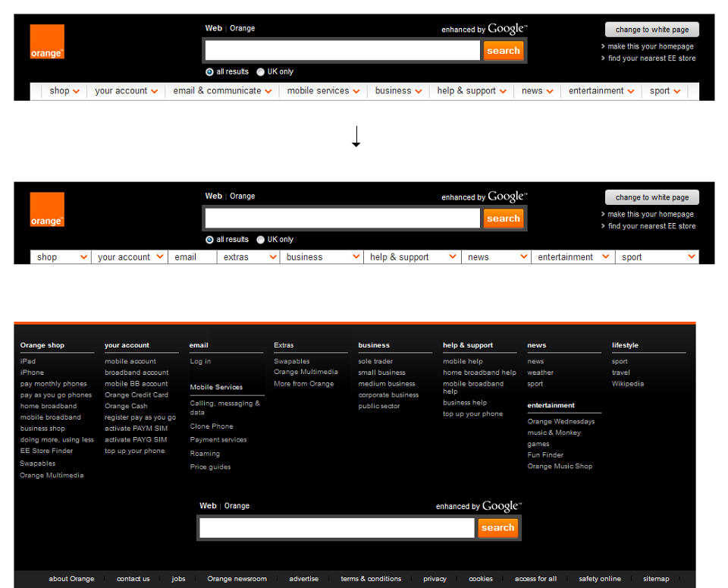Expand the 'mobile services' dropdown arrow

pyautogui.click(x=356, y=92)
